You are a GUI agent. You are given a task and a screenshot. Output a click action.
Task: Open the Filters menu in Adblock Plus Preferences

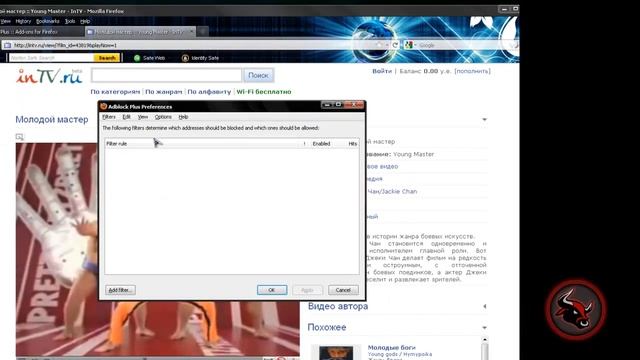tap(109, 117)
